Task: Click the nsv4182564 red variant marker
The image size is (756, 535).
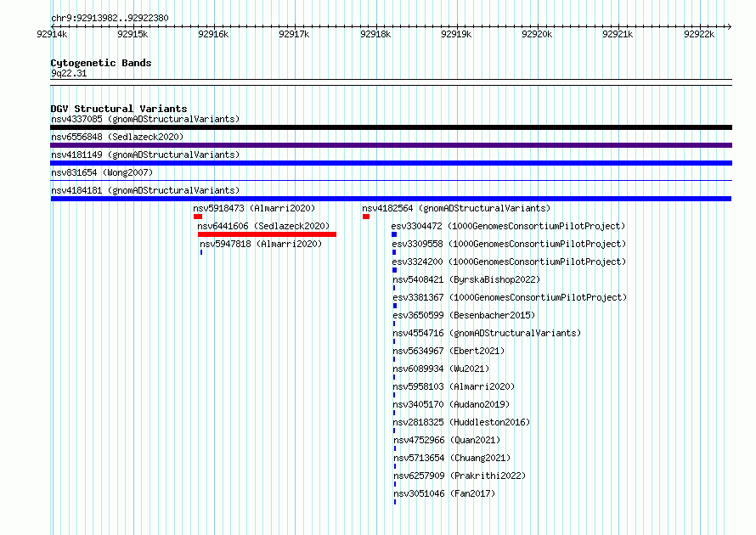Action: [366, 217]
